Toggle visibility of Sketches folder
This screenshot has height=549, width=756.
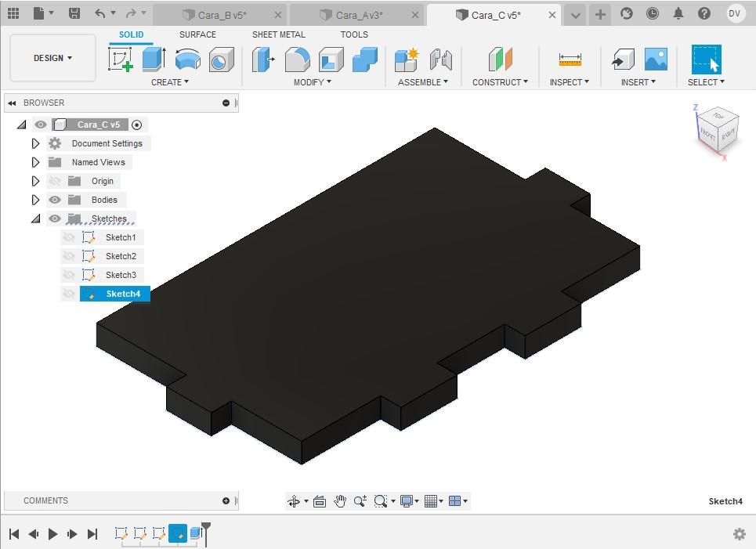[x=55, y=219]
